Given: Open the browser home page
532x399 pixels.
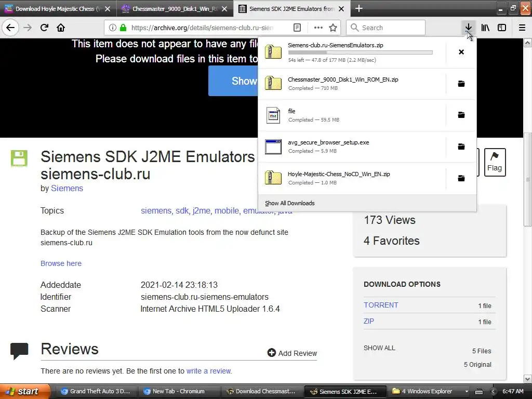Looking at the screenshot, I should [x=61, y=28].
